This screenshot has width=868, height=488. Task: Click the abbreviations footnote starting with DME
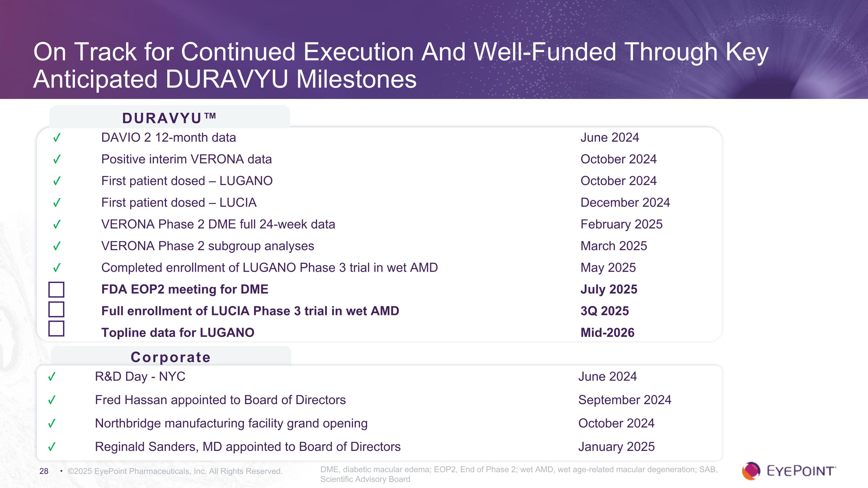pos(519,474)
